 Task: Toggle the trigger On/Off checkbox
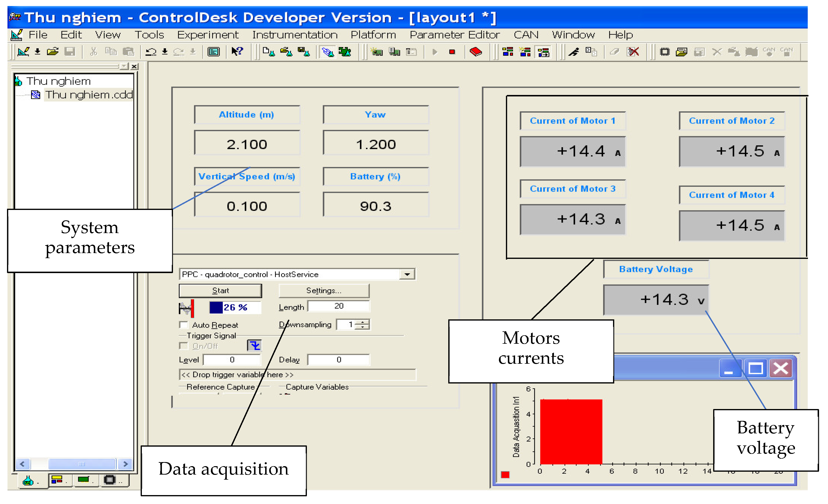[184, 346]
